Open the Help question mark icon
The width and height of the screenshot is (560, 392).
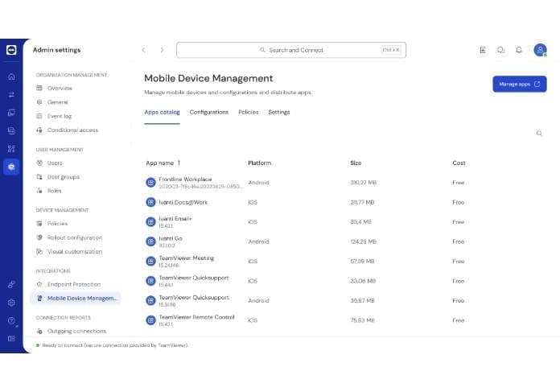coord(11,320)
